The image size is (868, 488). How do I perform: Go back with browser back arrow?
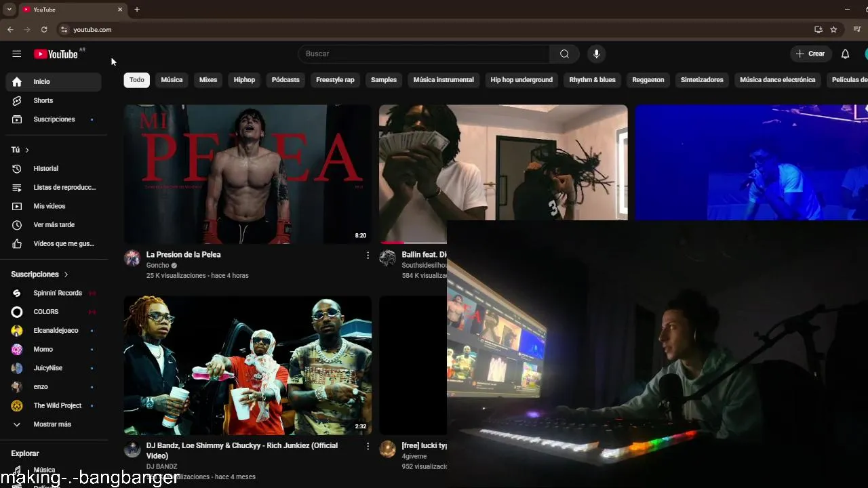click(10, 30)
